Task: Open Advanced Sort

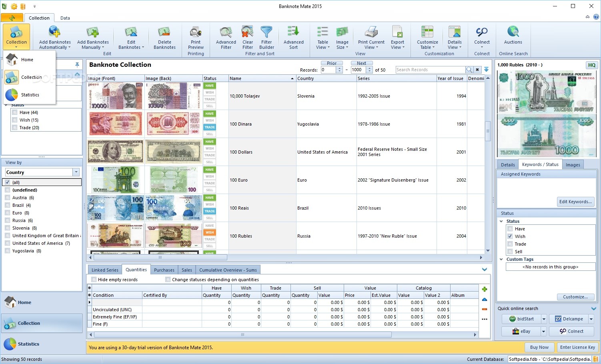Action: pyautogui.click(x=294, y=38)
